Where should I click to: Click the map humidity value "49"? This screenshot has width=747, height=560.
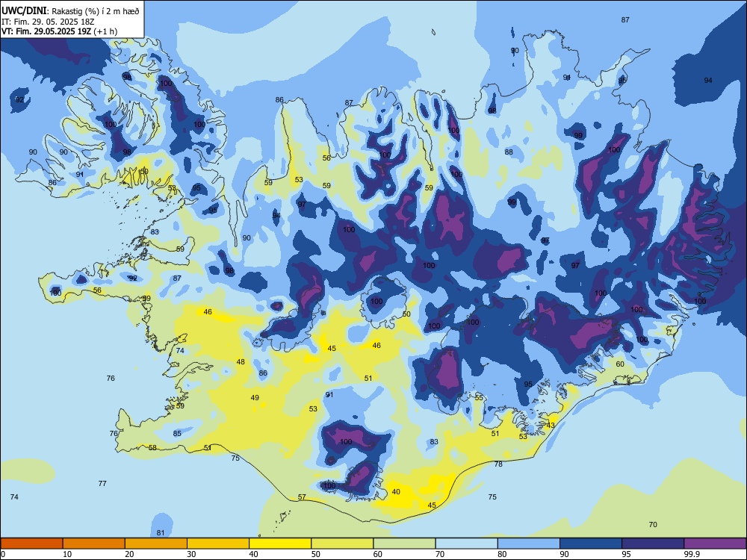pyautogui.click(x=255, y=398)
